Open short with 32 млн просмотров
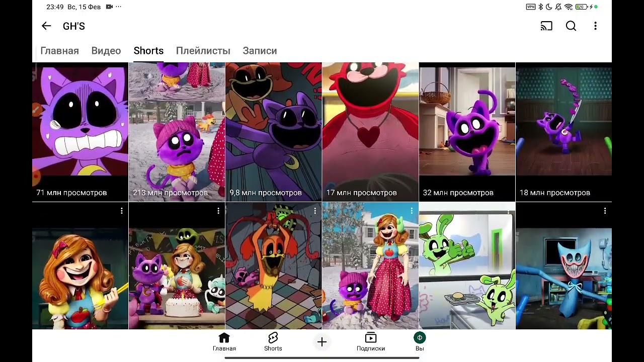The width and height of the screenshot is (644, 362). tap(467, 132)
